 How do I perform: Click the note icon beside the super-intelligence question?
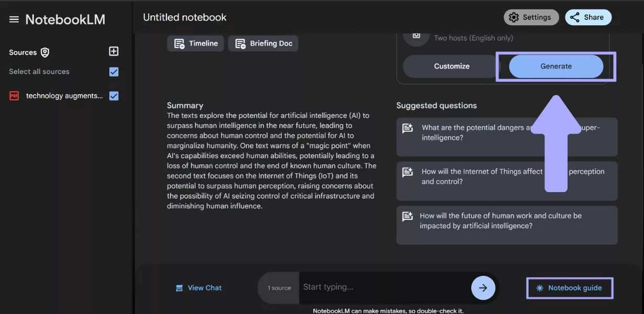pyautogui.click(x=409, y=127)
